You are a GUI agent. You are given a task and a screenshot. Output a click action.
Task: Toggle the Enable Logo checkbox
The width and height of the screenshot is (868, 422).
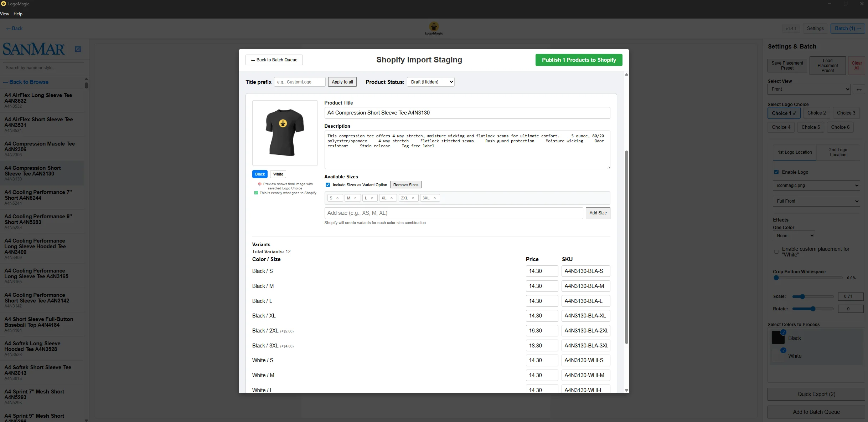(x=776, y=172)
